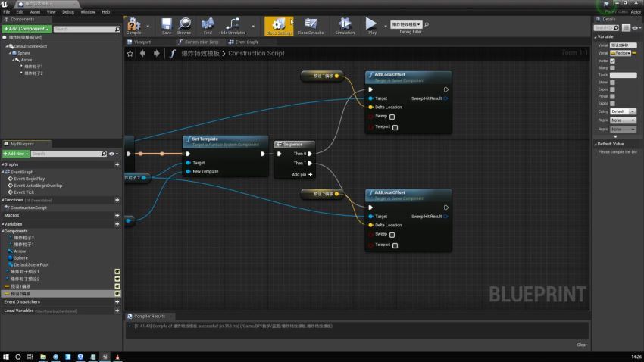Image resolution: width=644 pixels, height=362 pixels.
Task: Go forward with graph navigation arrow
Action: 157,53
